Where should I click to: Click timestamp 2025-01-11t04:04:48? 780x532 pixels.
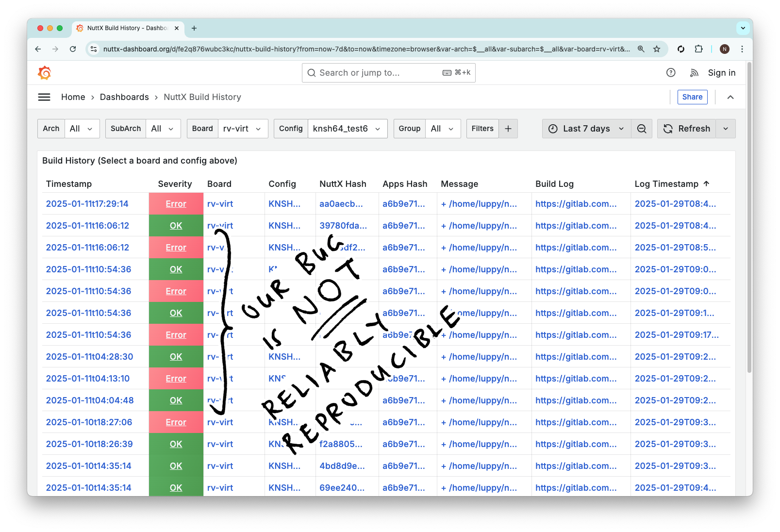tap(90, 400)
